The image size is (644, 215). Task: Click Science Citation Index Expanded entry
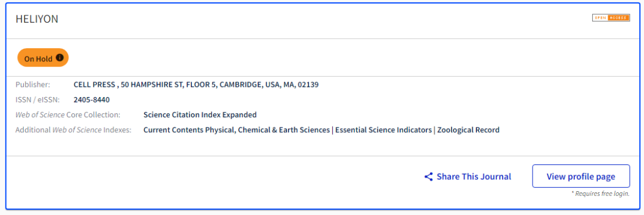[200, 115]
